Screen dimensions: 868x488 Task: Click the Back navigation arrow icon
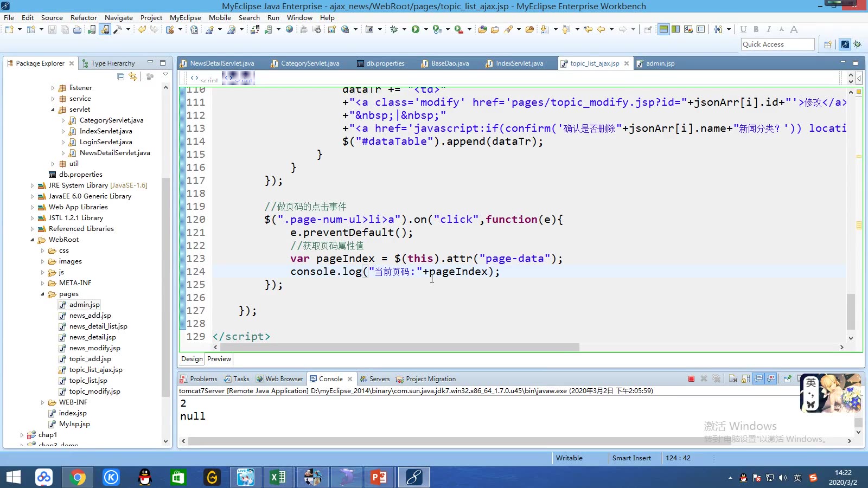coord(601,29)
